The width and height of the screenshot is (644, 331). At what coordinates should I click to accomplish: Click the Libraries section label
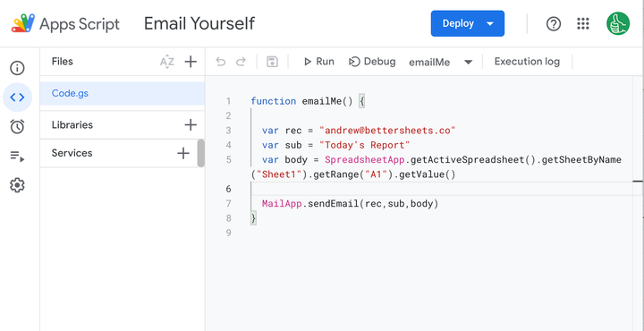coord(72,125)
